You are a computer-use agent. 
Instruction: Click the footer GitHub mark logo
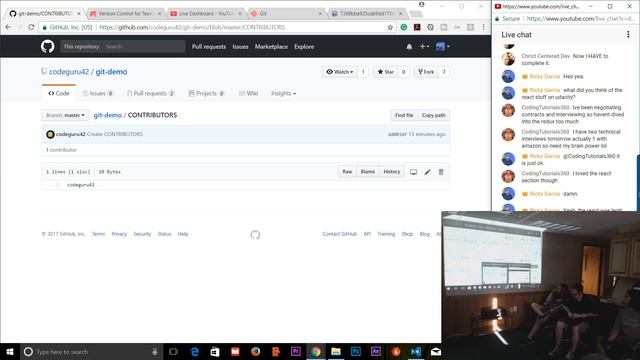[x=255, y=235]
